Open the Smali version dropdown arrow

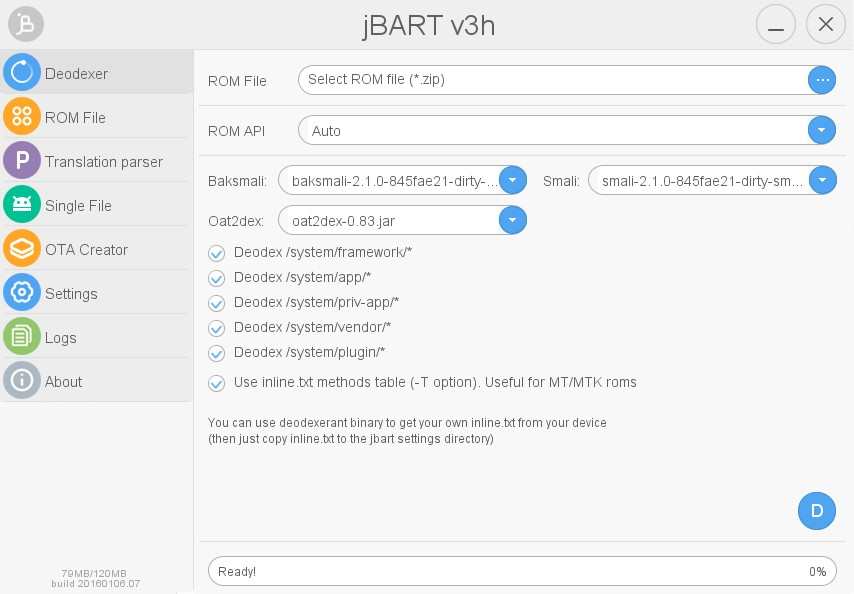coord(822,180)
